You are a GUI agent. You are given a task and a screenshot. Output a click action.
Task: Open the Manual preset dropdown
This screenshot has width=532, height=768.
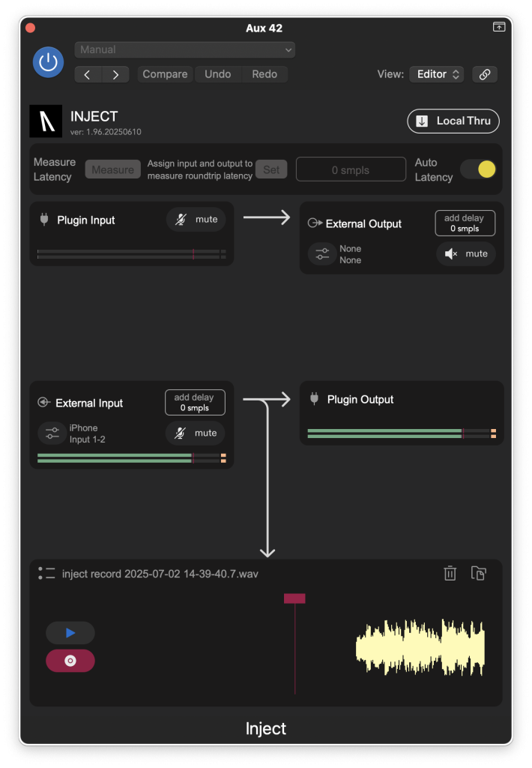[184, 50]
